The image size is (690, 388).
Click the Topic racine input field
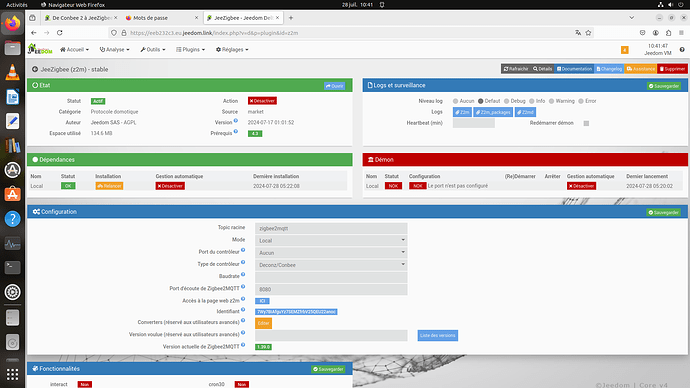[331, 228]
